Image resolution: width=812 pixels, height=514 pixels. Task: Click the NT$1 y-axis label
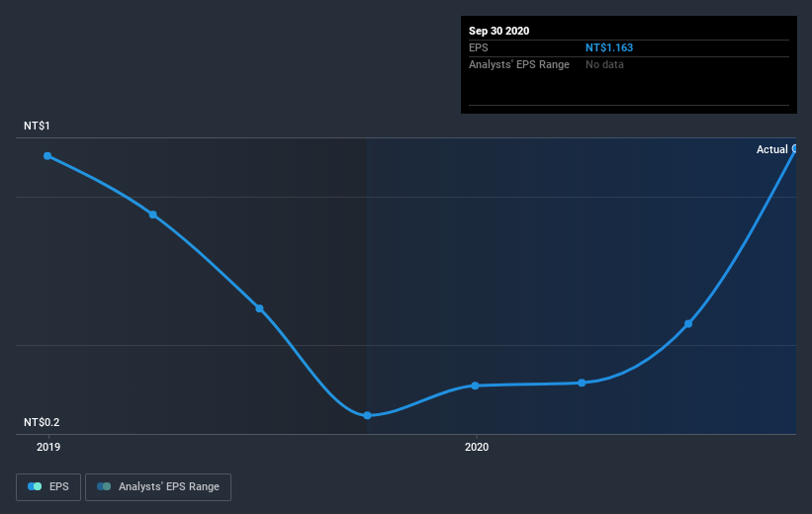coord(37,126)
